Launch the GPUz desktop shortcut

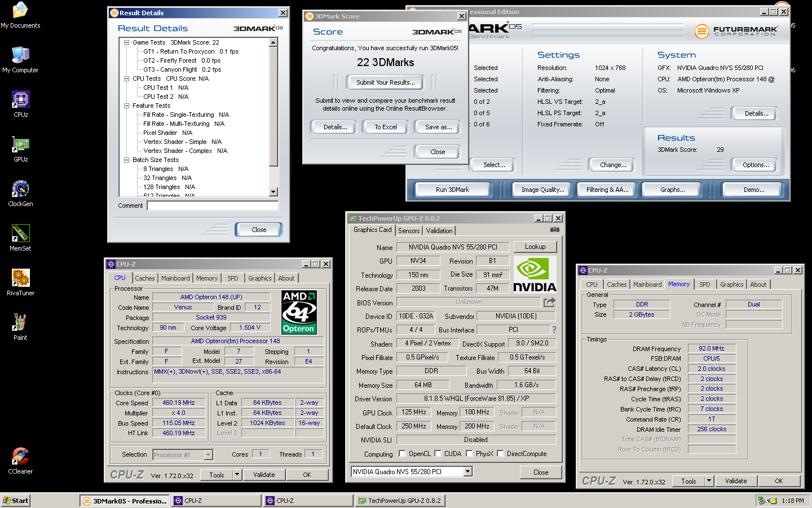(20, 148)
